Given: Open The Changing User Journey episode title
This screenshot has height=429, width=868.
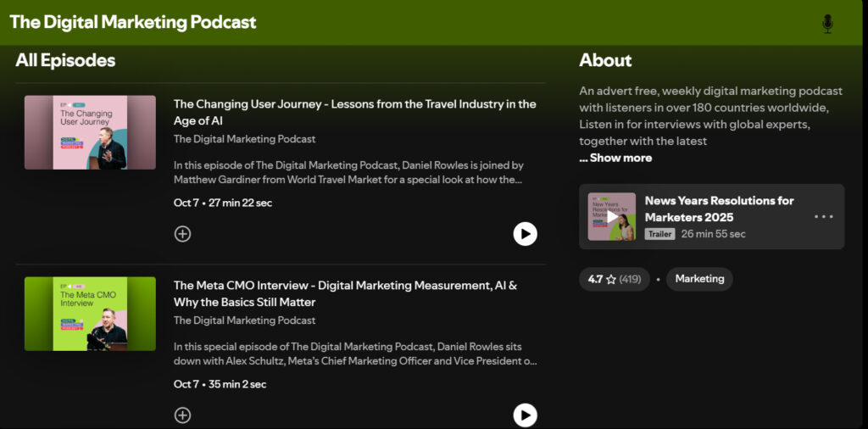Looking at the screenshot, I should point(354,112).
